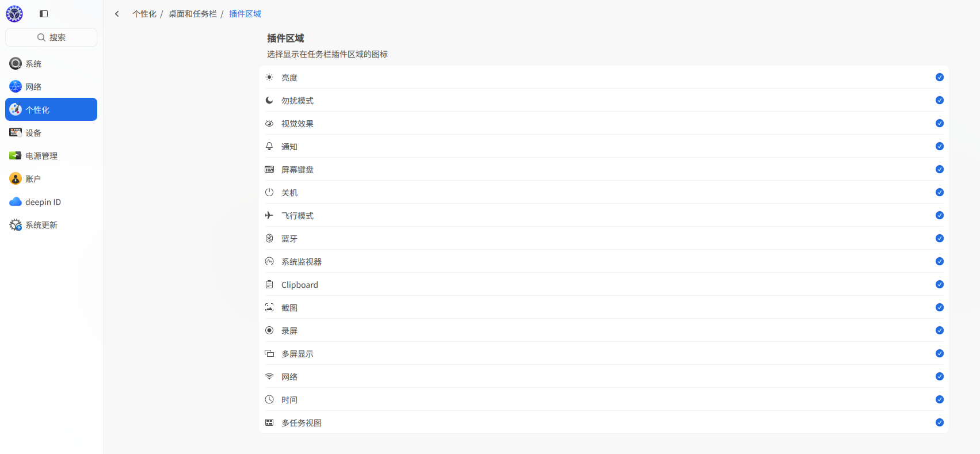The image size is (980, 454).
Task: Click the Do Not Disturb moon icon
Action: pos(269,100)
